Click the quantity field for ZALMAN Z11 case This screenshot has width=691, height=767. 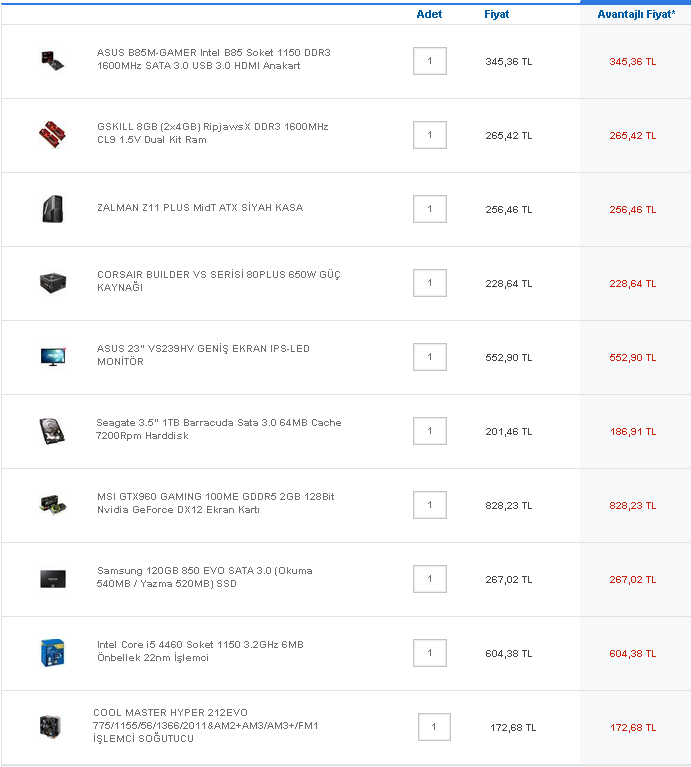point(430,209)
